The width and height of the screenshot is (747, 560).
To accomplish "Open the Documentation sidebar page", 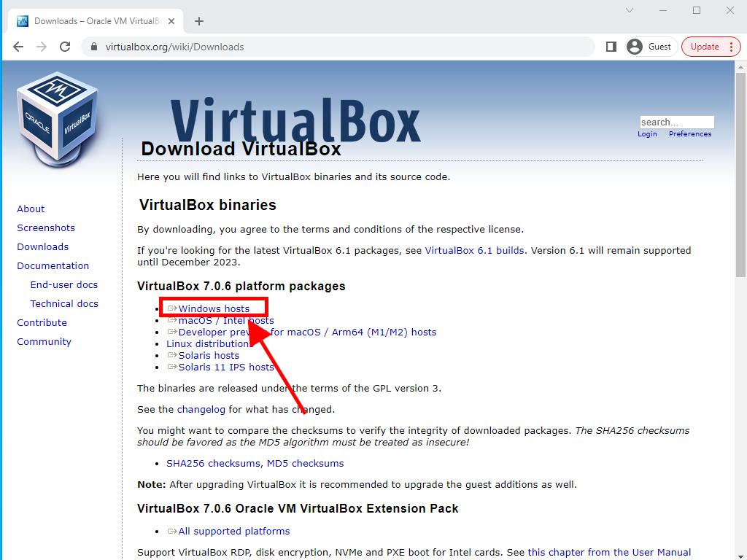I will (x=53, y=265).
